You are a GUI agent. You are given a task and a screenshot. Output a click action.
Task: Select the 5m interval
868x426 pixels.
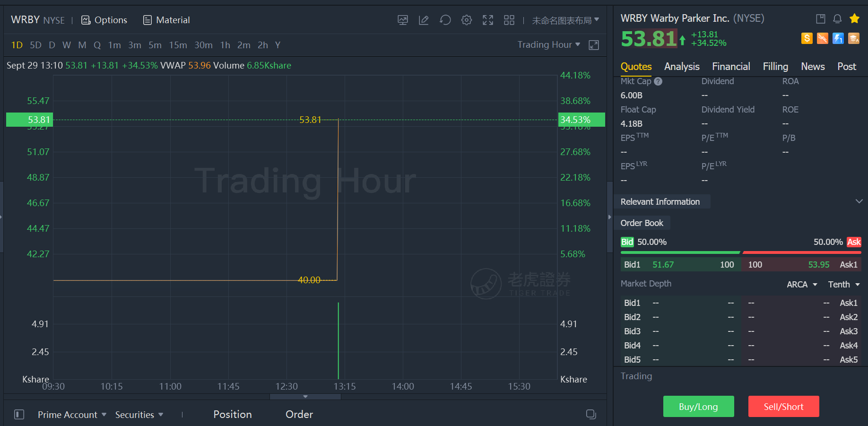click(155, 45)
